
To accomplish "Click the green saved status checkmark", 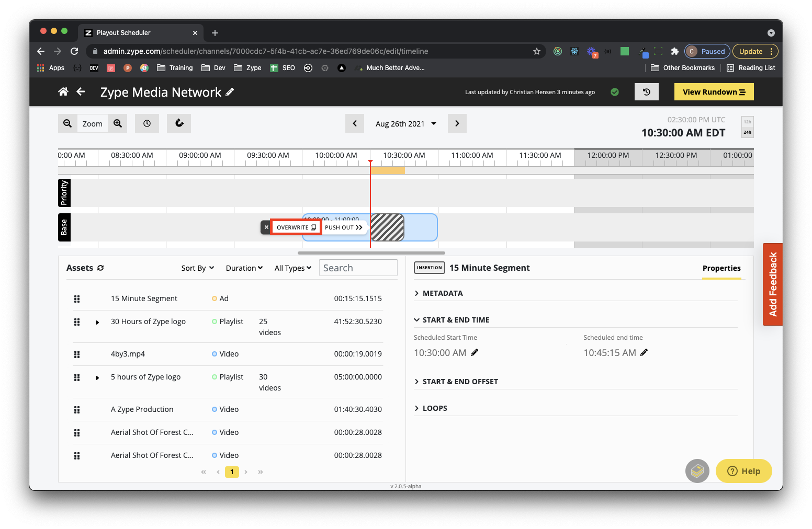I will tap(615, 92).
